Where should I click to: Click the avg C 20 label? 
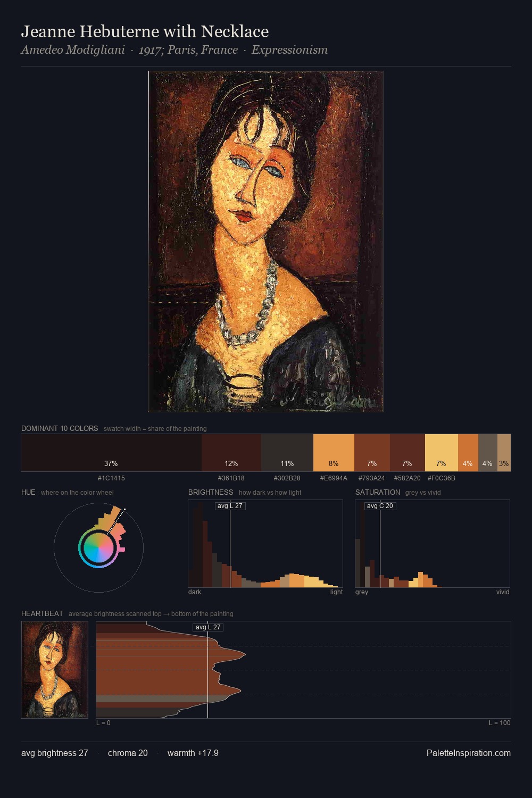(x=380, y=506)
